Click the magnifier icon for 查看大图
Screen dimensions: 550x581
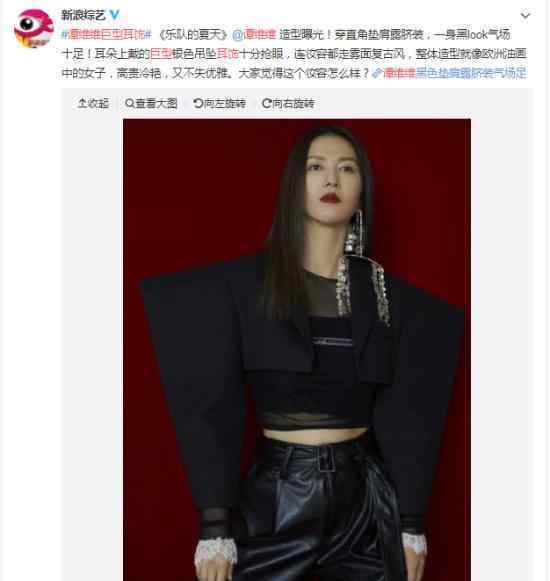[x=130, y=103]
